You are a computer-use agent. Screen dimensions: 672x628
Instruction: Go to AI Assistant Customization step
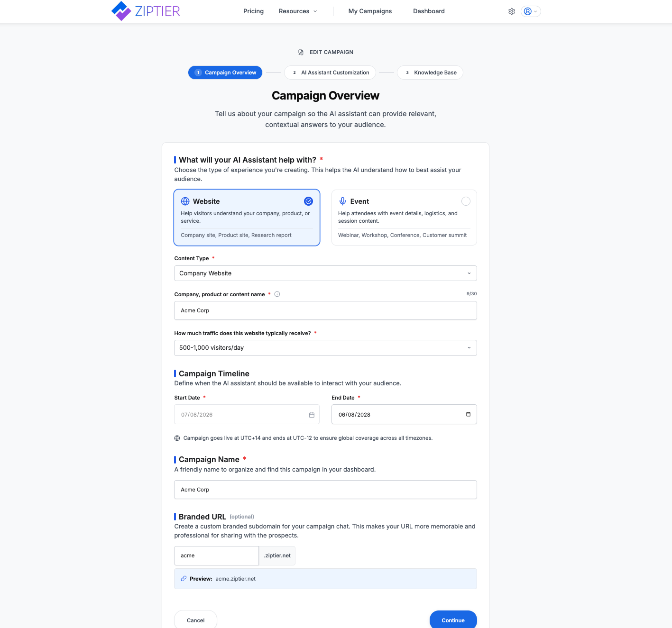tap(330, 73)
